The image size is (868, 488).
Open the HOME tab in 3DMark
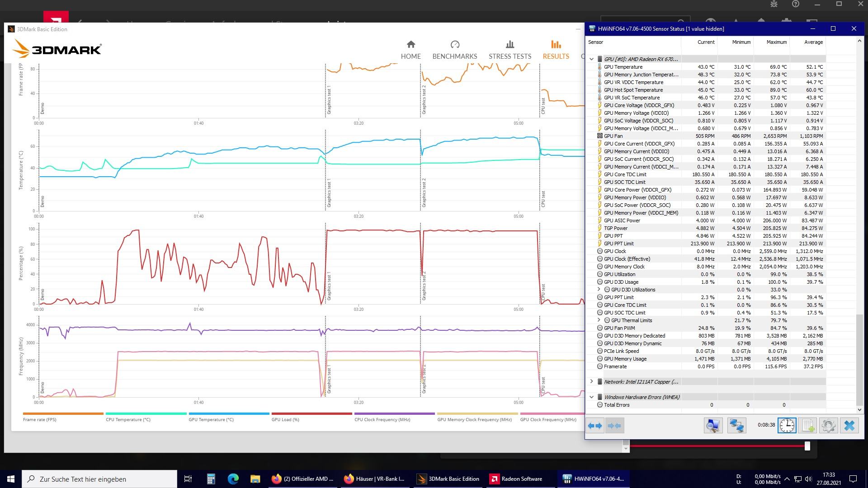pyautogui.click(x=410, y=50)
